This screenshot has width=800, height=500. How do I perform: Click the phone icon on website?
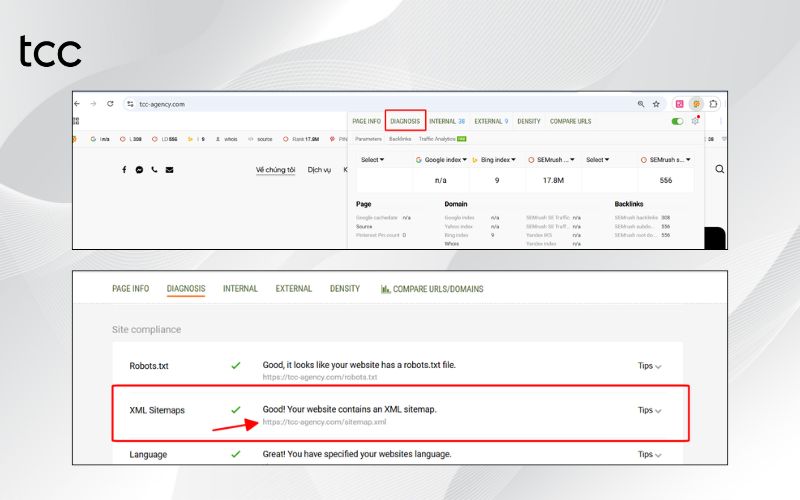pyautogui.click(x=154, y=169)
